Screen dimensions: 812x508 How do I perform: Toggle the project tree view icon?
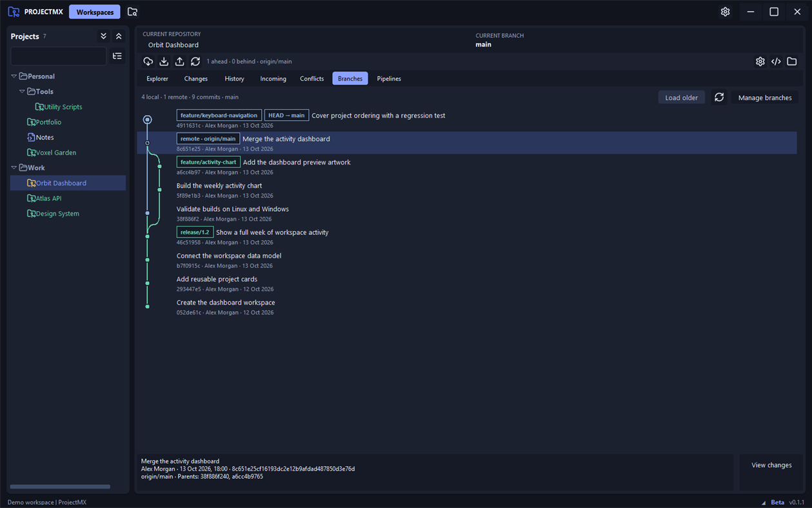pyautogui.click(x=117, y=56)
